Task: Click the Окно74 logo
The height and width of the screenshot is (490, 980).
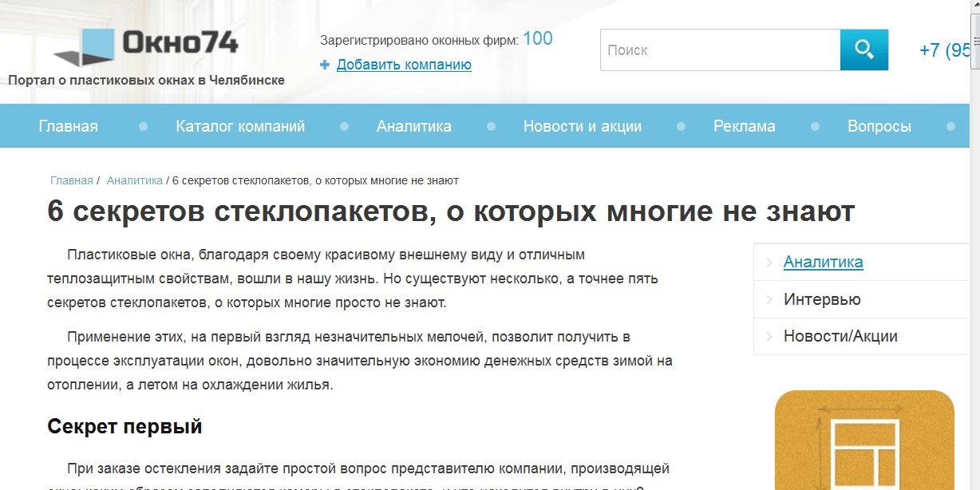Action: tap(146, 46)
